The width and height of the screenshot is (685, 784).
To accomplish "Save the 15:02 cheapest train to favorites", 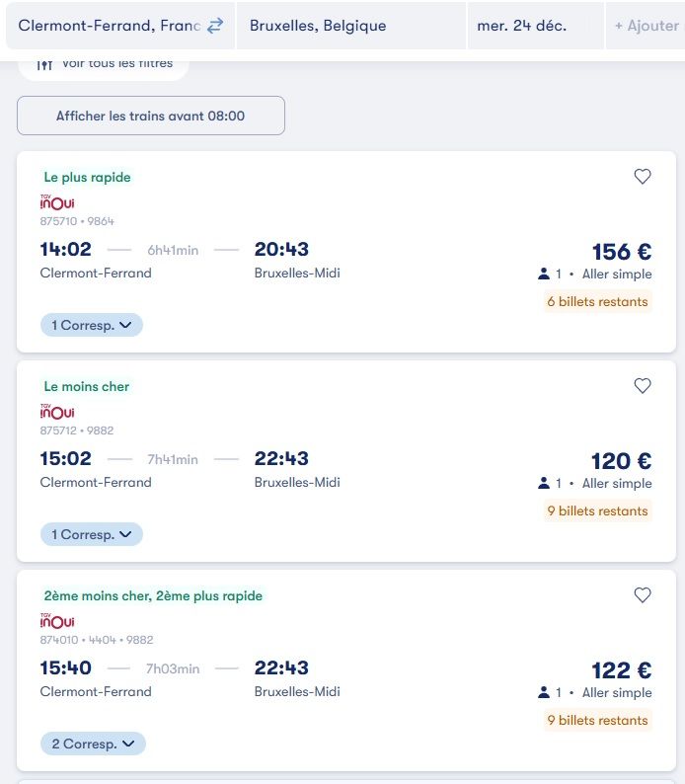I will (x=643, y=386).
